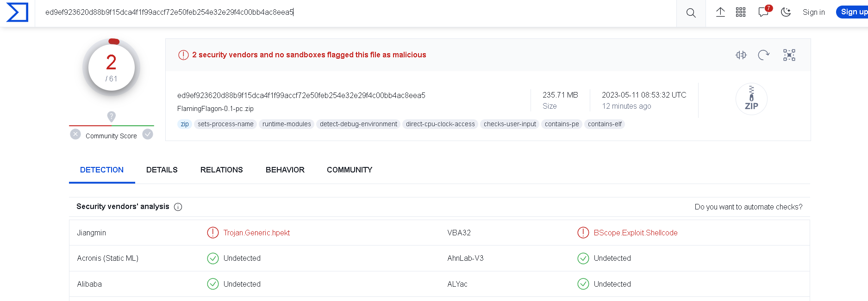Click the Sign in link
This screenshot has height=301, width=868.
[x=813, y=12]
